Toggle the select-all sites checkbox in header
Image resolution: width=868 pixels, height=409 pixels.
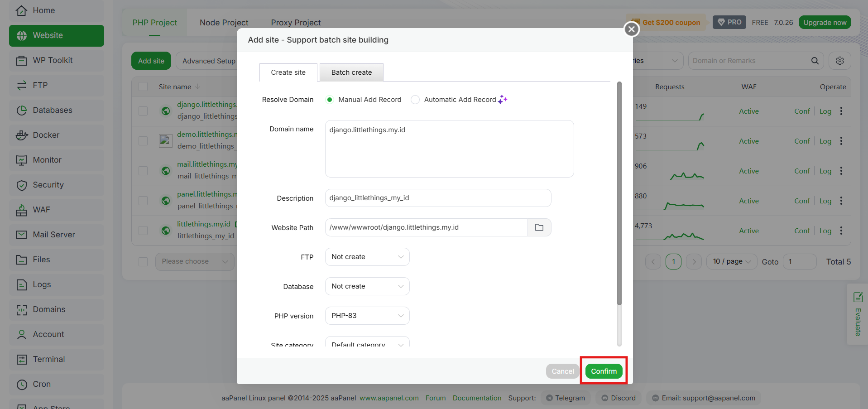[143, 87]
